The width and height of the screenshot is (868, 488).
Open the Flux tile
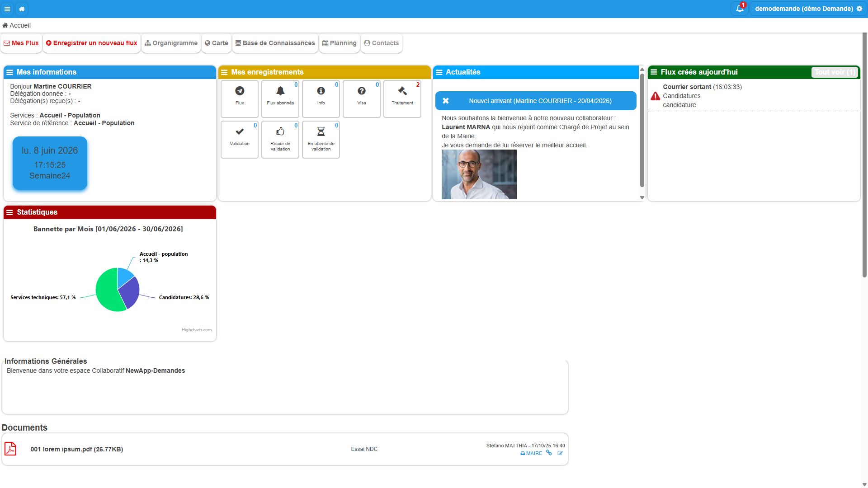(240, 99)
